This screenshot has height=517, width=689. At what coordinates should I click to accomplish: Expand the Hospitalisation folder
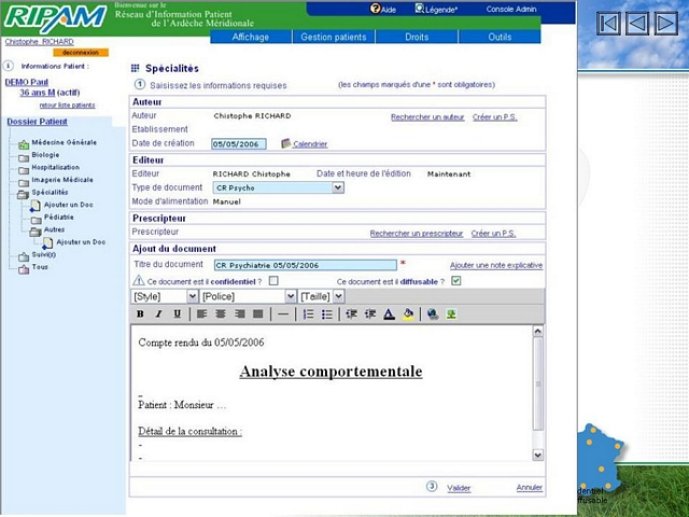pos(23,170)
